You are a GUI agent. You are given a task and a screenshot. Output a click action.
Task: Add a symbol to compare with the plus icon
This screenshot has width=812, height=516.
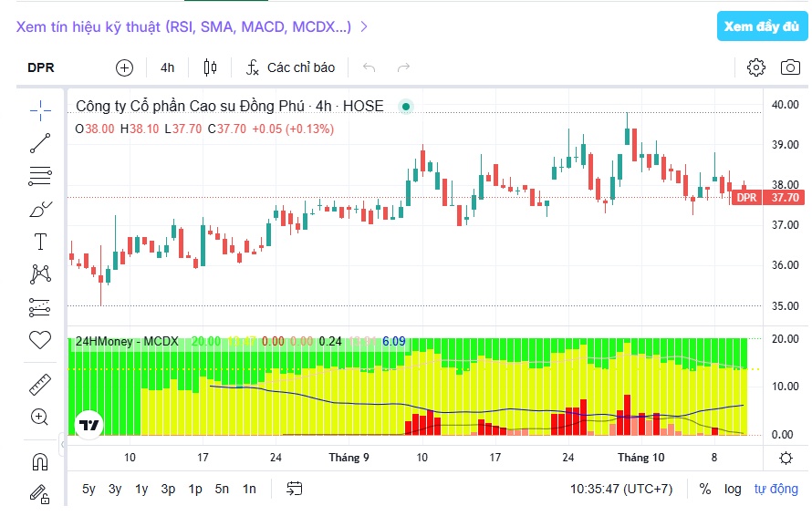(124, 67)
